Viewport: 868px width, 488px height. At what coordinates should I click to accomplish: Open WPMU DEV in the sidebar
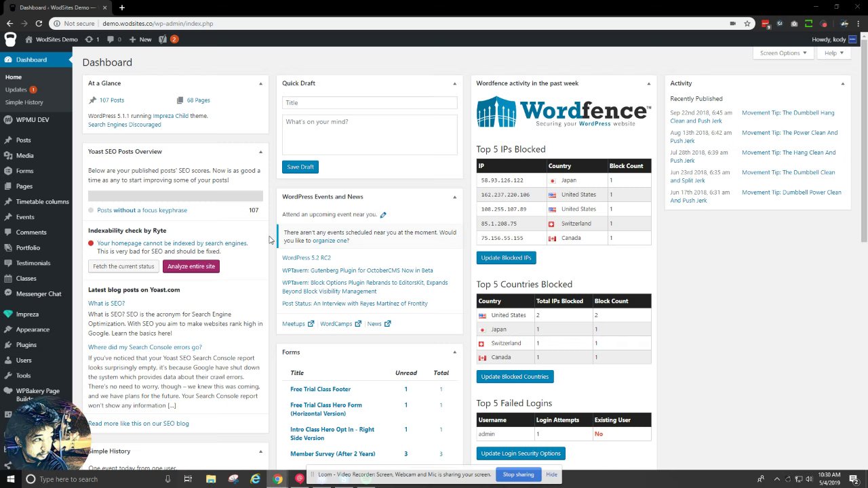[32, 119]
